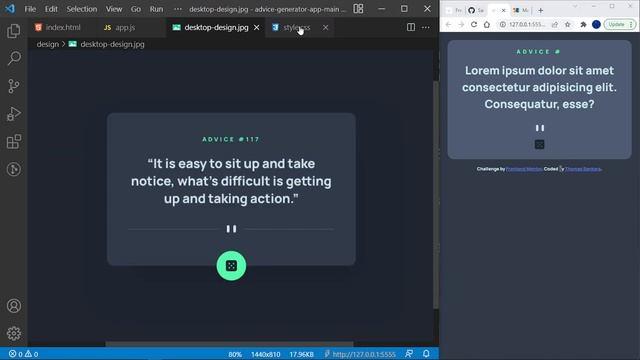The height and width of the screenshot is (360, 640).
Task: Open editor More Actions ellipsis
Action: point(426,27)
